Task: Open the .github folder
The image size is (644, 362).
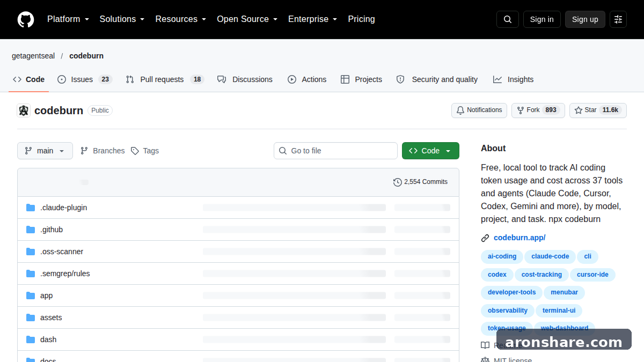Action: click(52, 230)
